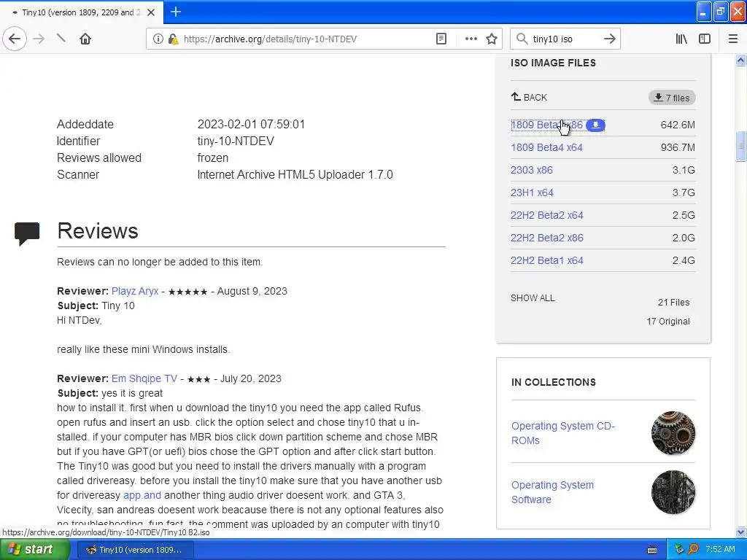Click Addeddate value 2023-02-01 07:59:01
The image size is (747, 560).
[x=251, y=124]
